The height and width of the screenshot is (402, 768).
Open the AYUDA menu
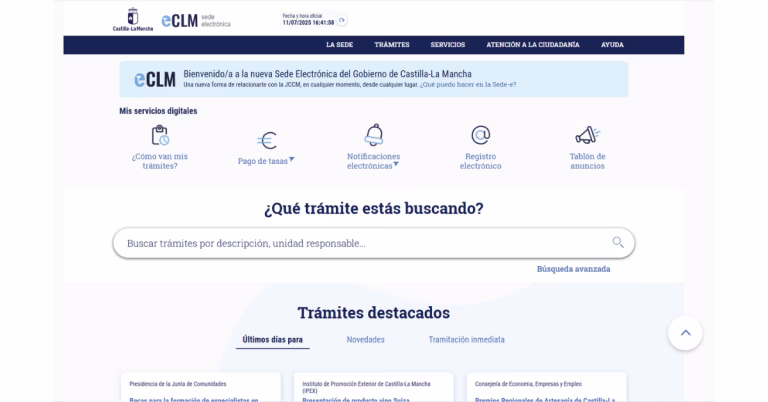click(x=612, y=45)
